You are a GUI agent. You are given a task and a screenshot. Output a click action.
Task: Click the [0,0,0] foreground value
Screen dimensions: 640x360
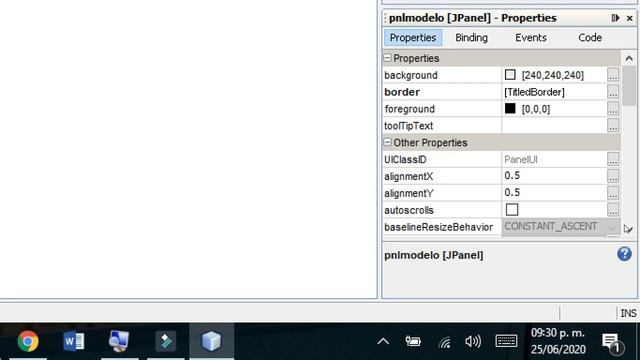[x=536, y=109]
